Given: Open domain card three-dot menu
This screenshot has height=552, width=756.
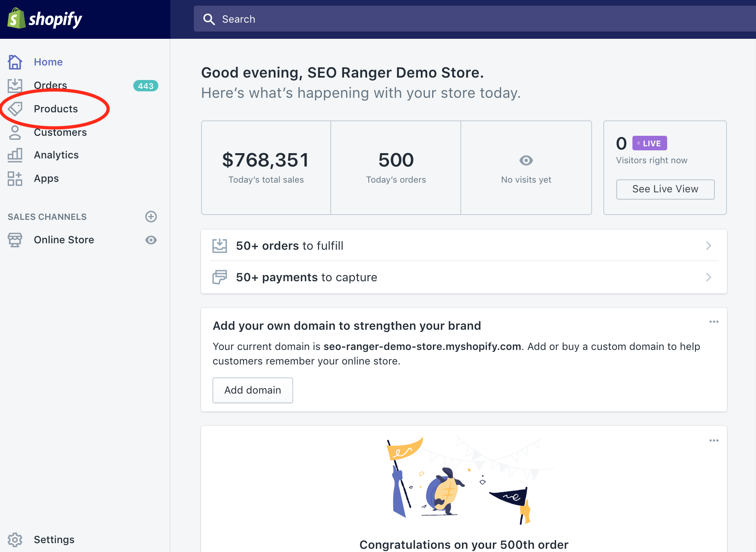Looking at the screenshot, I should click(x=714, y=322).
